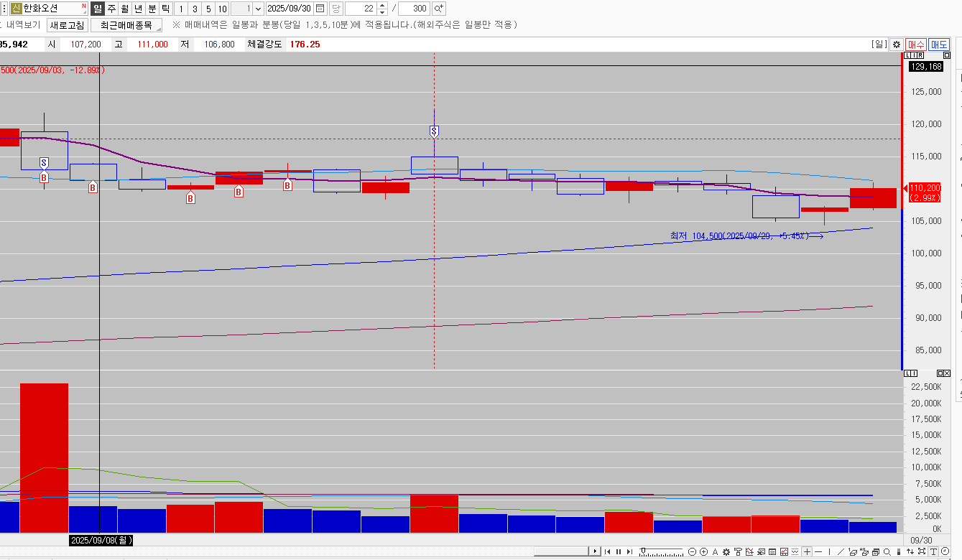The height and width of the screenshot is (560, 962).
Task: Click the chart settings gear beside 매수
Action: pyautogui.click(x=896, y=45)
